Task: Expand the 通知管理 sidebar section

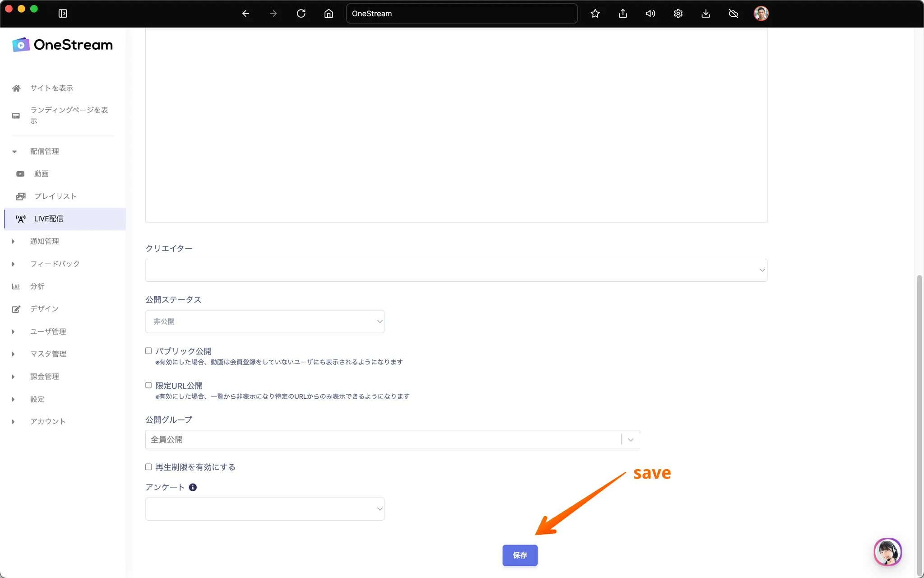Action: pyautogui.click(x=44, y=241)
